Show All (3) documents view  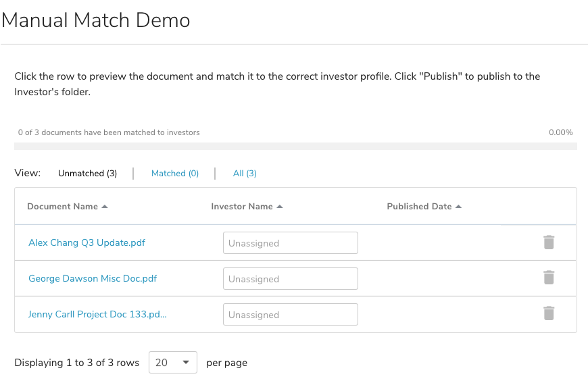(x=245, y=174)
